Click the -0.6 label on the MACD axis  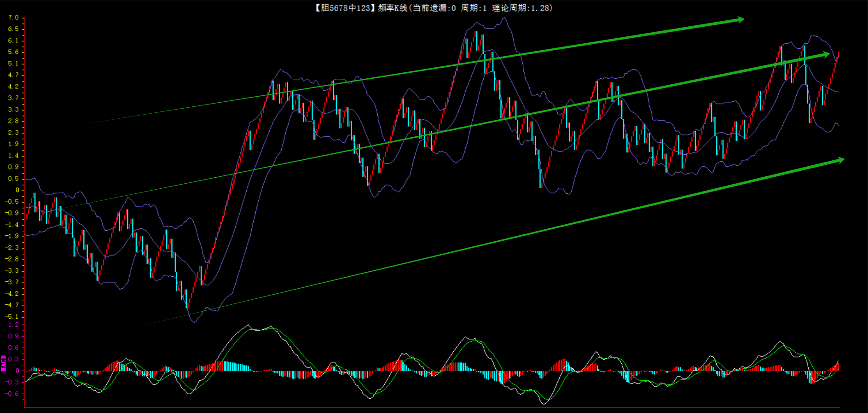(12, 394)
